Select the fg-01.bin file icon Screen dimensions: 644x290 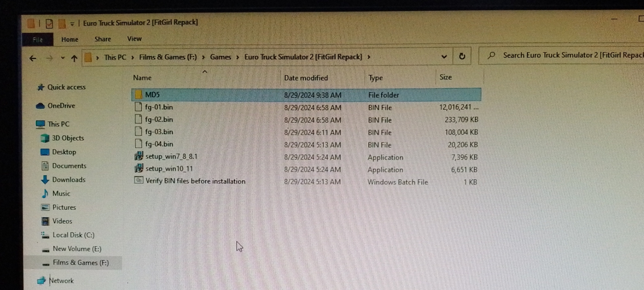pos(138,107)
